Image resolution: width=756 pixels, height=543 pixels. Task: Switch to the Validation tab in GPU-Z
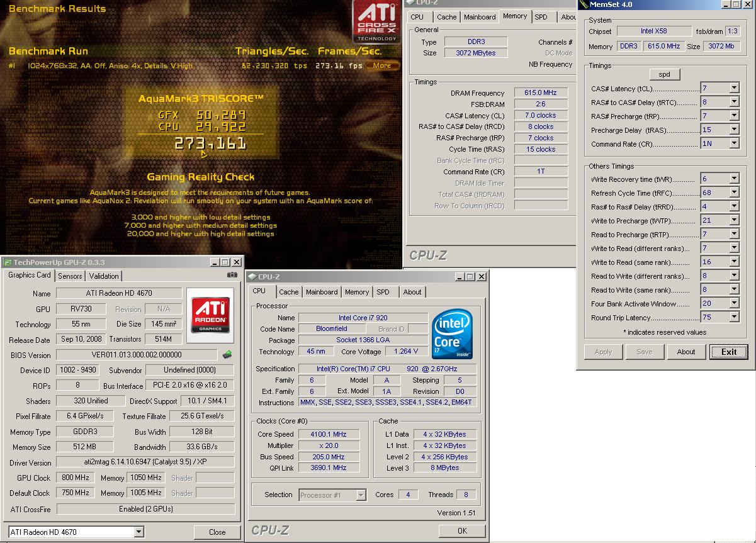[104, 276]
